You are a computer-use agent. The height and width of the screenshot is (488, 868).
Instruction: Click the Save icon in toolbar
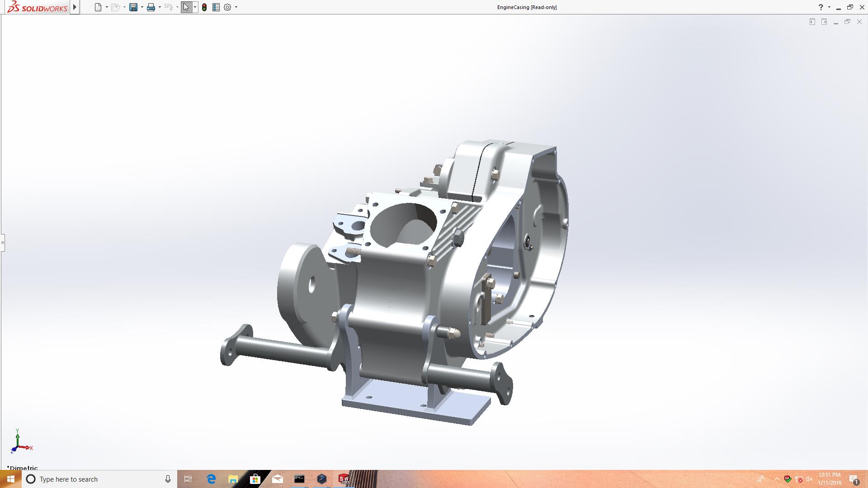click(x=133, y=7)
